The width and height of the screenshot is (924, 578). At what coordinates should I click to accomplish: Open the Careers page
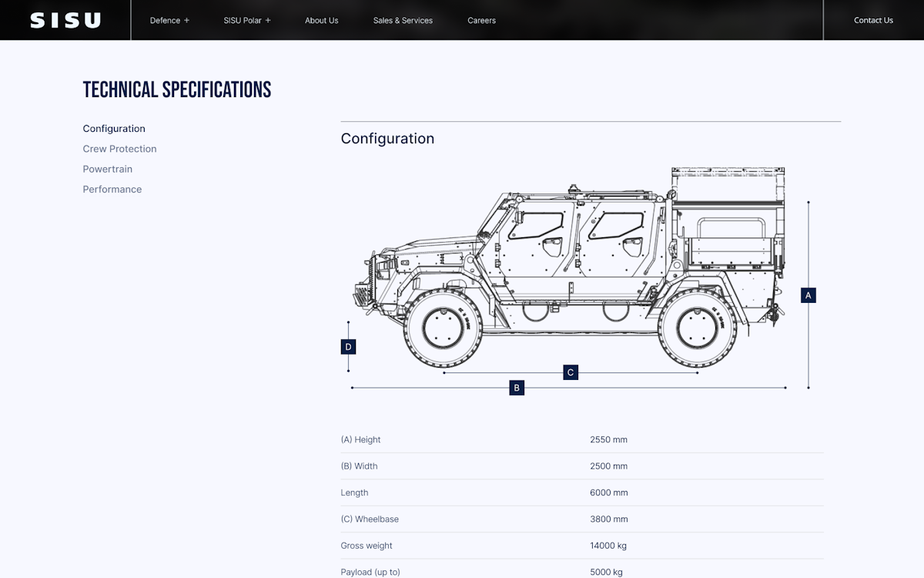(x=481, y=20)
